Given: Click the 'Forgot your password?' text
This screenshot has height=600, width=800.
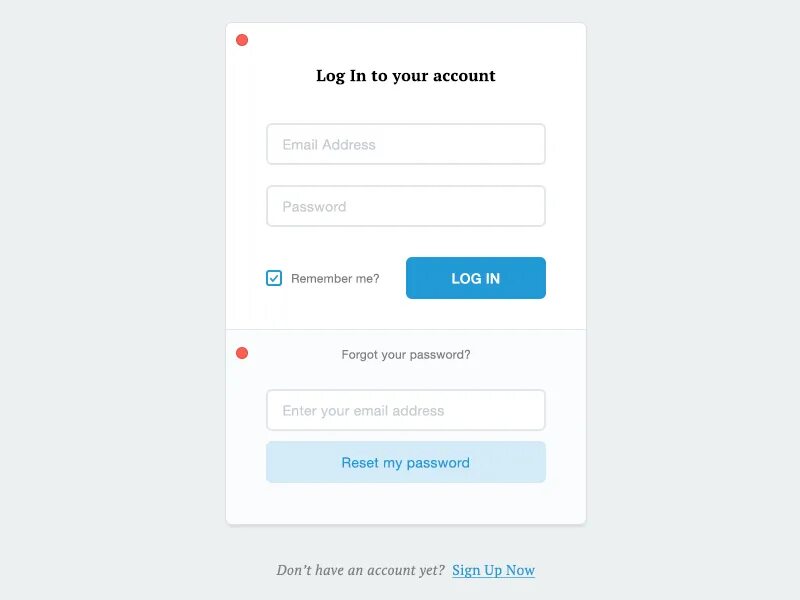Looking at the screenshot, I should point(406,355).
